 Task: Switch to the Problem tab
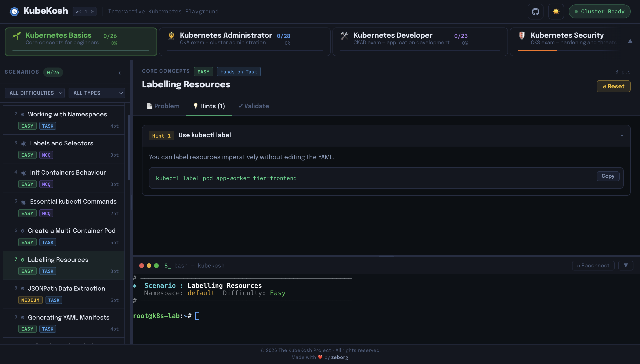(163, 106)
